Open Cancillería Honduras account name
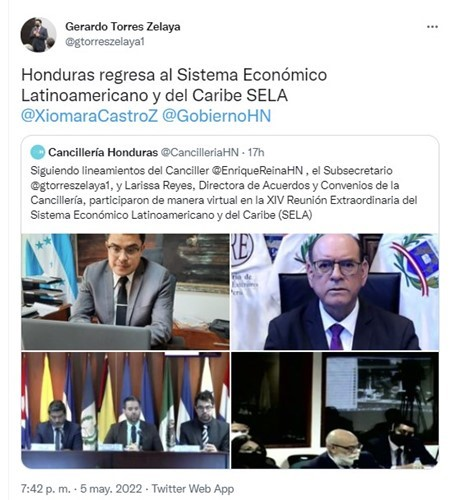451x500 pixels. point(103,152)
